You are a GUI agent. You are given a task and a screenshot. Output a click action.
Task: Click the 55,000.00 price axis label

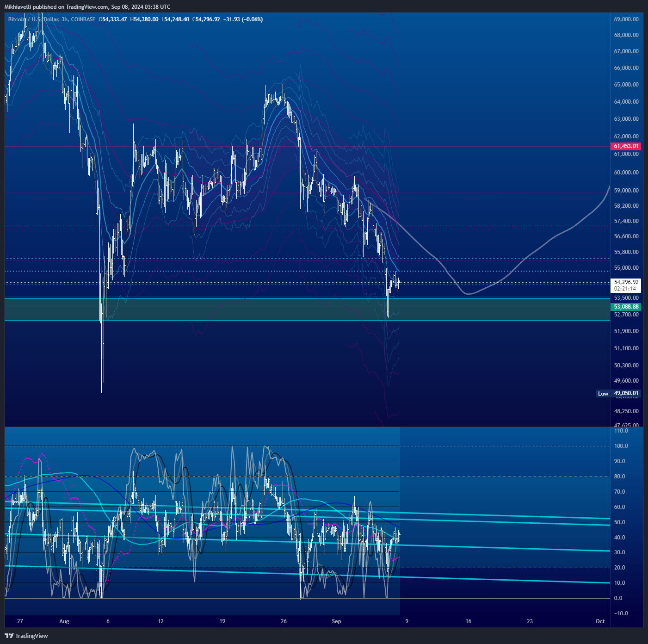tap(626, 268)
